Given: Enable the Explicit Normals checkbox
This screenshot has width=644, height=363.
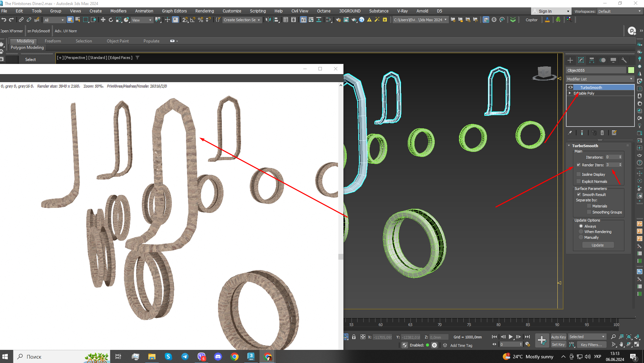Looking at the screenshot, I should click(579, 181).
